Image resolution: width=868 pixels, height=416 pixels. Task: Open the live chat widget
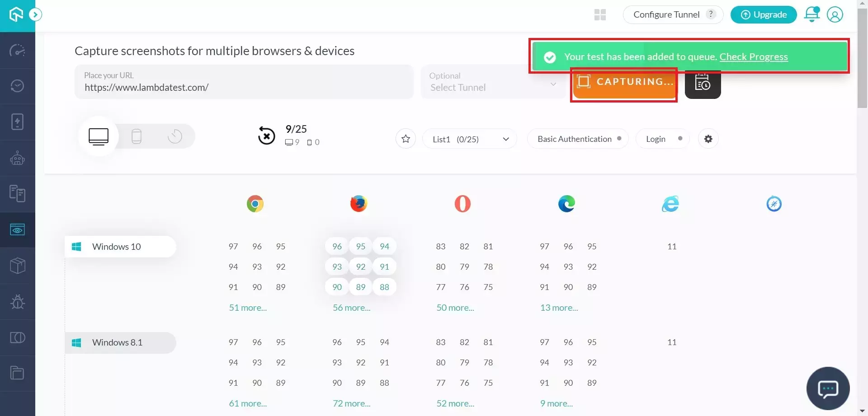827,388
